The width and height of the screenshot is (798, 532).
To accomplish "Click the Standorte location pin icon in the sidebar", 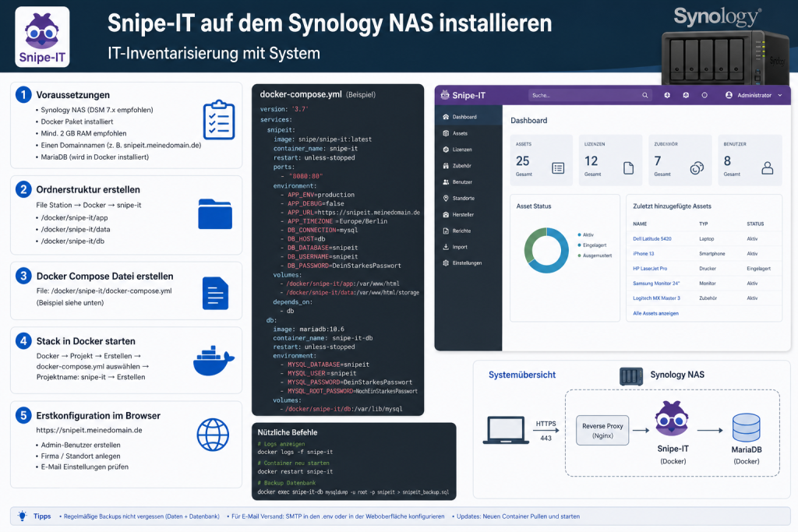I will [x=446, y=198].
